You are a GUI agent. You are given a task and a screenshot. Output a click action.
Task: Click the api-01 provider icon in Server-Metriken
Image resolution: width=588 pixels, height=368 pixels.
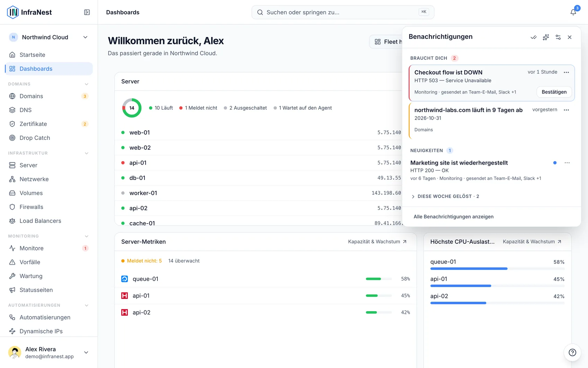[124, 296]
